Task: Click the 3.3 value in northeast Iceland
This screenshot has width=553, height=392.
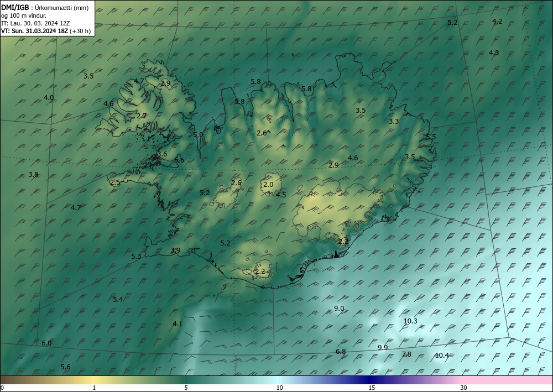Action: pyautogui.click(x=394, y=121)
